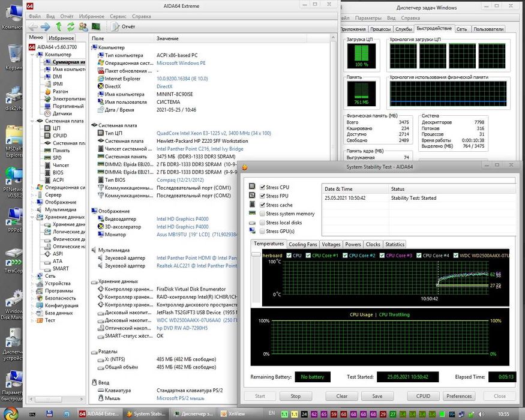This screenshot has width=525, height=420.
Task: Click the Microsoft Windows PE link
Action: pyautogui.click(x=181, y=63)
